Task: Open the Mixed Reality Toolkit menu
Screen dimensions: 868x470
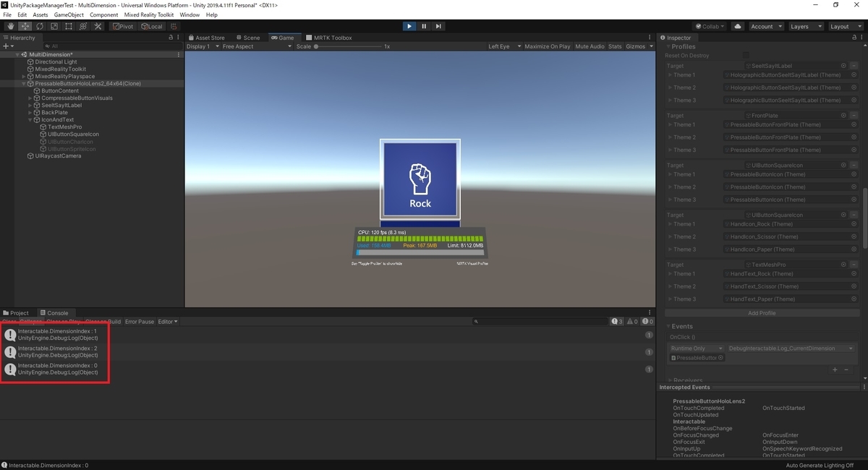Action: point(149,14)
